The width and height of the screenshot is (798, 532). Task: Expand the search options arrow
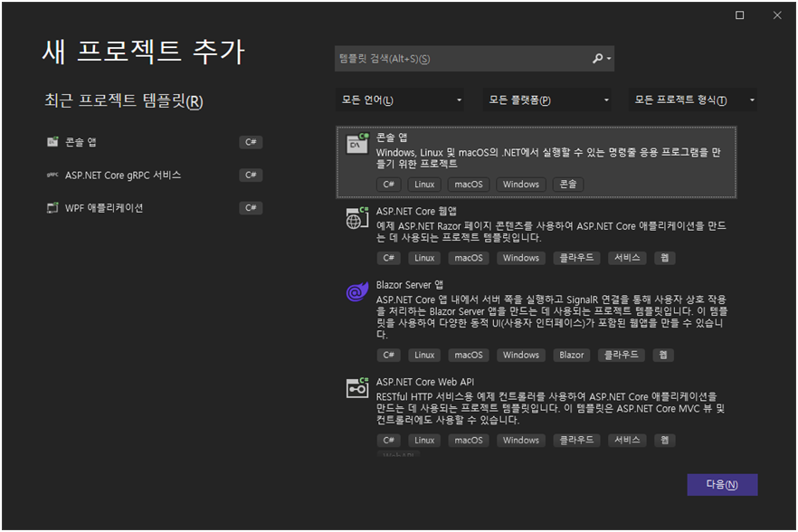pos(609,59)
